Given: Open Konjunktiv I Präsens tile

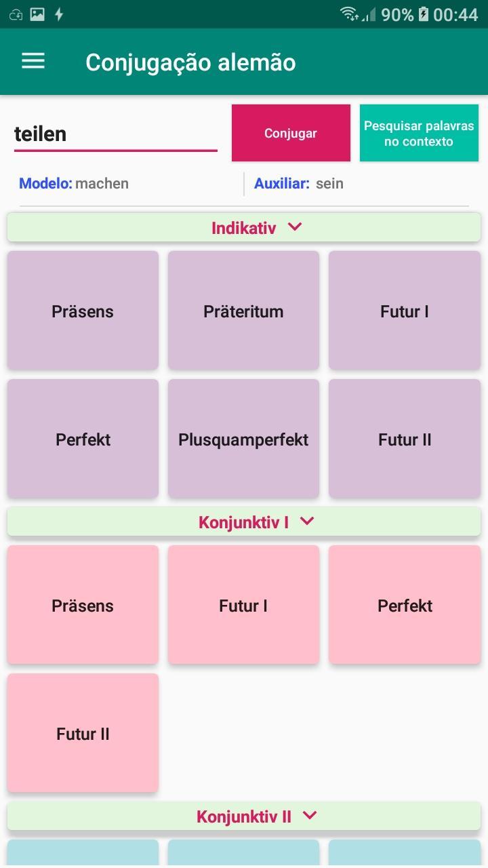Looking at the screenshot, I should (83, 605).
